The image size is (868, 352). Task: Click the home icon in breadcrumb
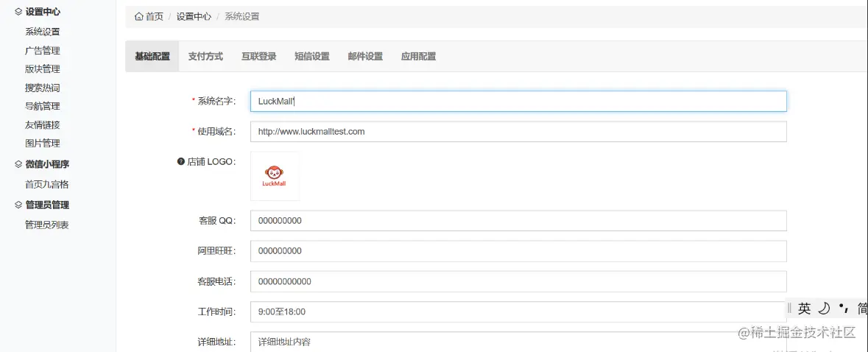coord(139,17)
